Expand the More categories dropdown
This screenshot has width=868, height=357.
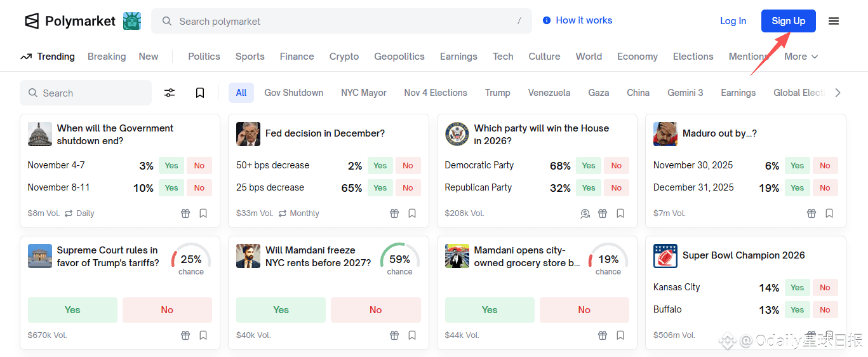[801, 57]
